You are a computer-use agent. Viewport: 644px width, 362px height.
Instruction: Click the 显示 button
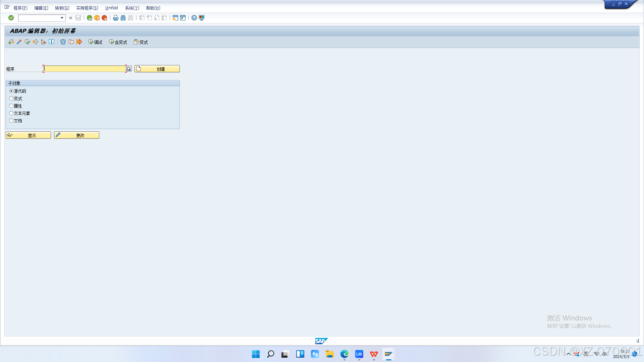click(x=29, y=135)
